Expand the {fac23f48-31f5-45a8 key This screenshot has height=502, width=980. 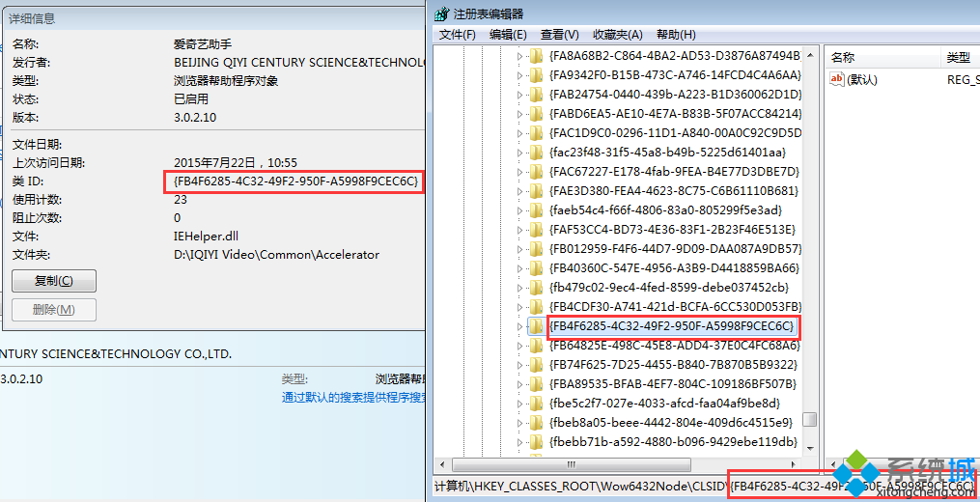click(x=519, y=153)
